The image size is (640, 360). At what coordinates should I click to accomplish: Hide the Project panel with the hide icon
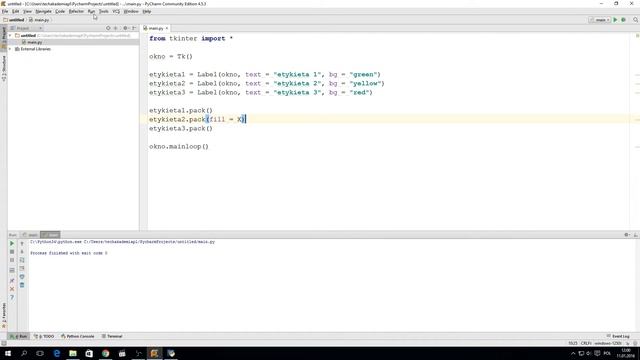[x=134, y=28]
